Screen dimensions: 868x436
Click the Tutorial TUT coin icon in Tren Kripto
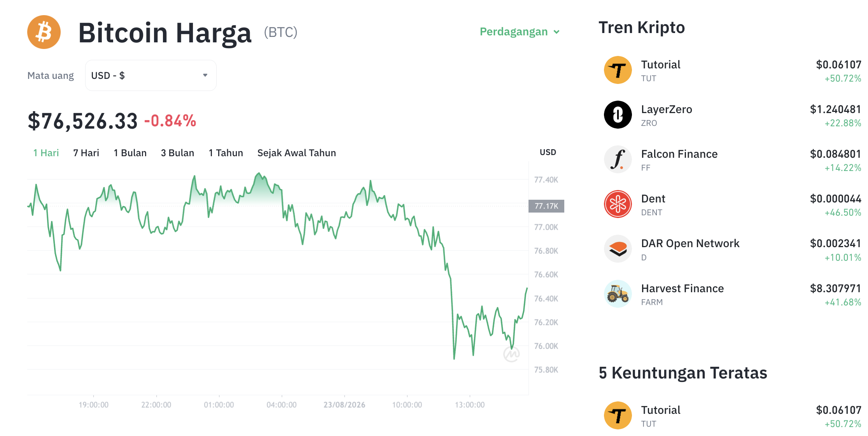[x=618, y=70]
